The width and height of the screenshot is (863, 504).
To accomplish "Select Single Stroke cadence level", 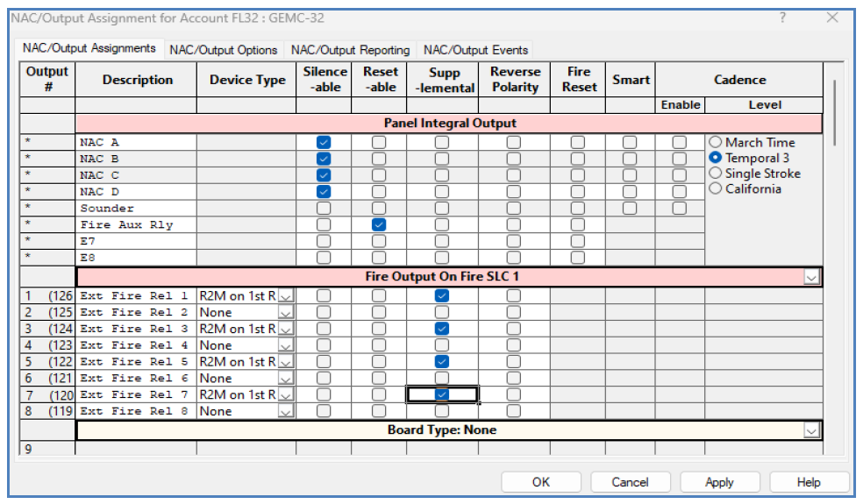I will [715, 173].
